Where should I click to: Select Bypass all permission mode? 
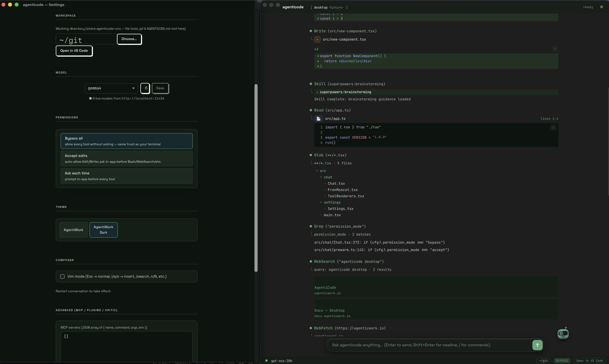pyautogui.click(x=127, y=141)
